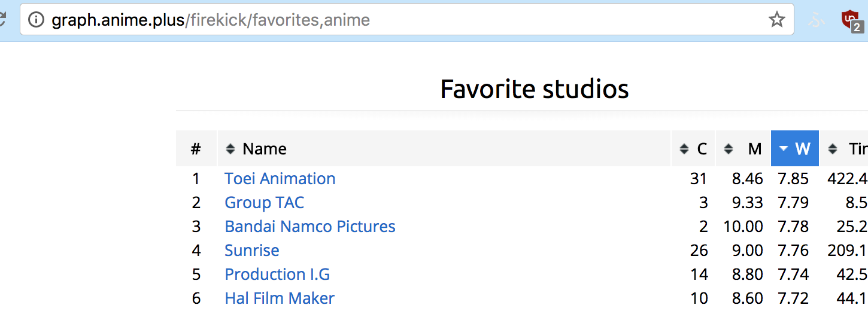
Task: Bookmark this page with the star icon
Action: 776,20
